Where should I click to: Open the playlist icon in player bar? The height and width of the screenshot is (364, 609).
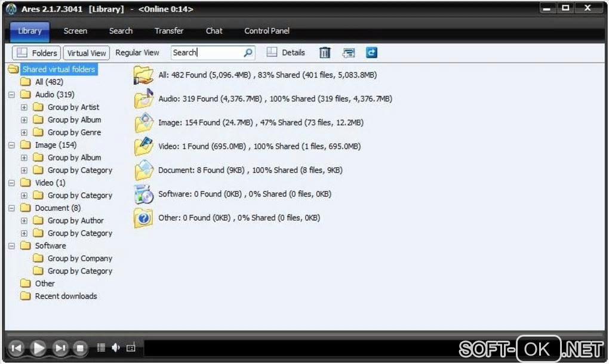(x=101, y=348)
